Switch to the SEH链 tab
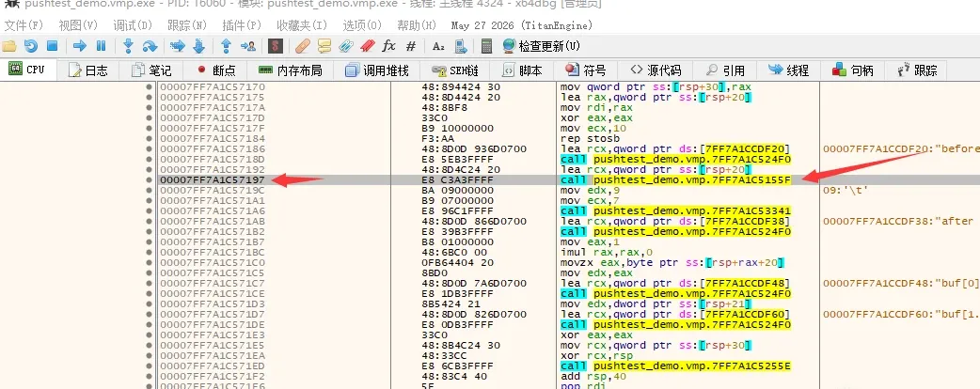 click(455, 70)
